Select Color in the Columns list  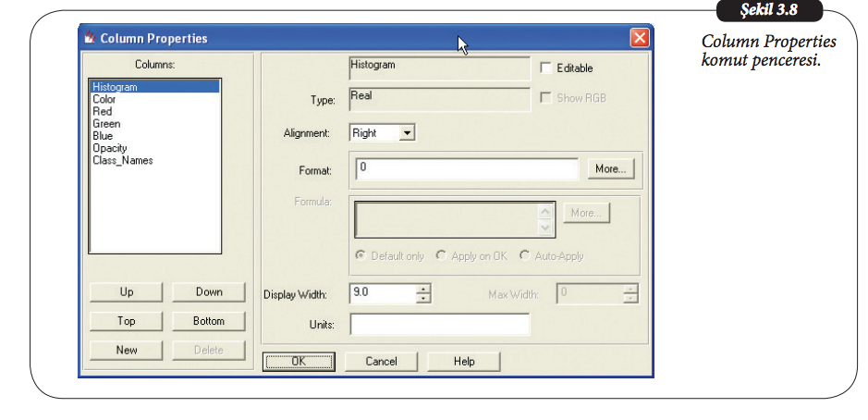[x=104, y=99]
